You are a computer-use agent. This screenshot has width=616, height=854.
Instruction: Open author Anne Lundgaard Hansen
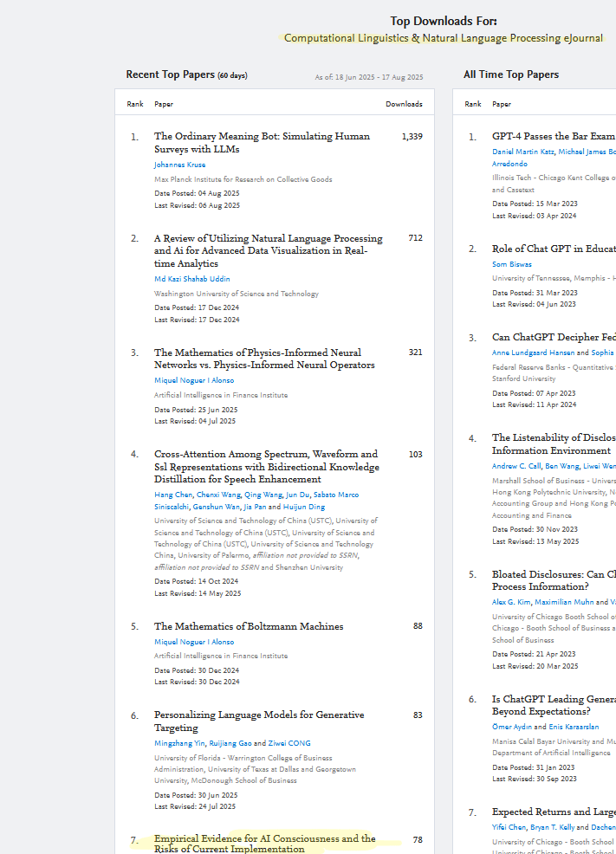(x=533, y=353)
